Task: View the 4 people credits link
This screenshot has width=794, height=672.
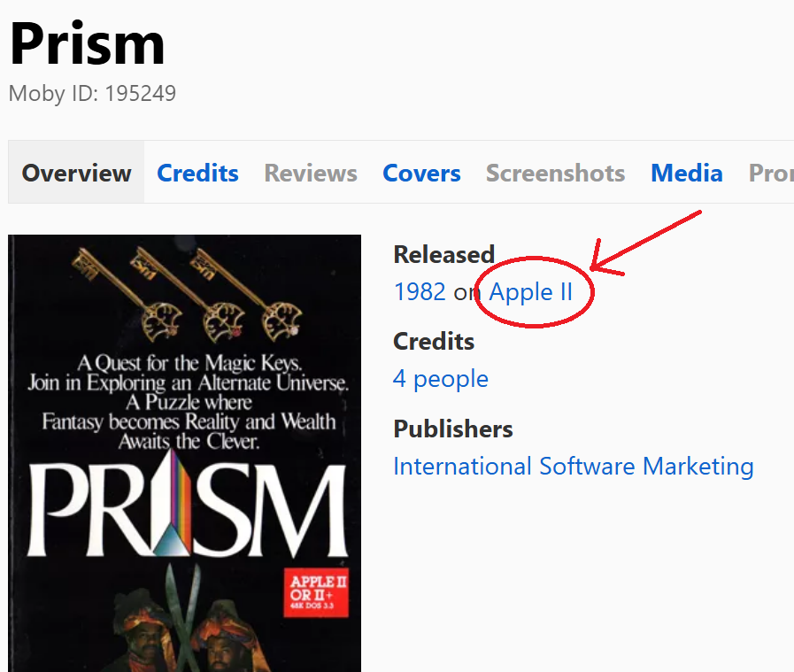Action: 441,379
